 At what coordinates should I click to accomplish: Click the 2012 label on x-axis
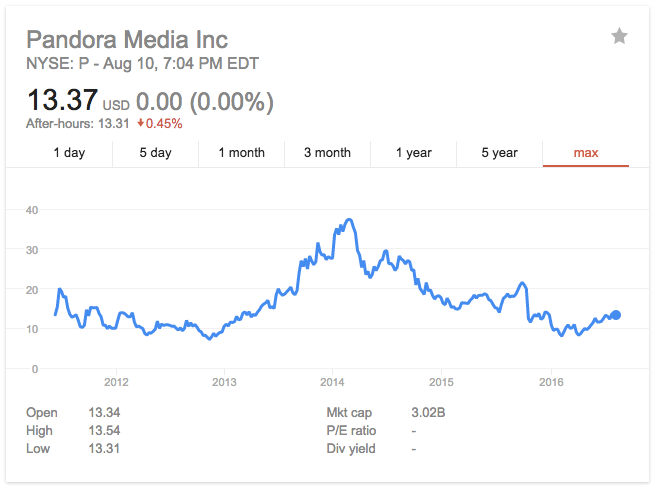(x=116, y=382)
